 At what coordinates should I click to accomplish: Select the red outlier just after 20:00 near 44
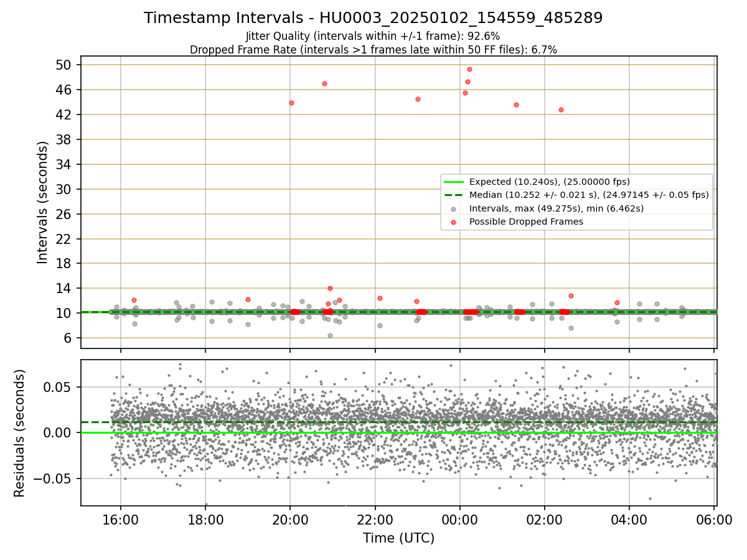(x=291, y=103)
